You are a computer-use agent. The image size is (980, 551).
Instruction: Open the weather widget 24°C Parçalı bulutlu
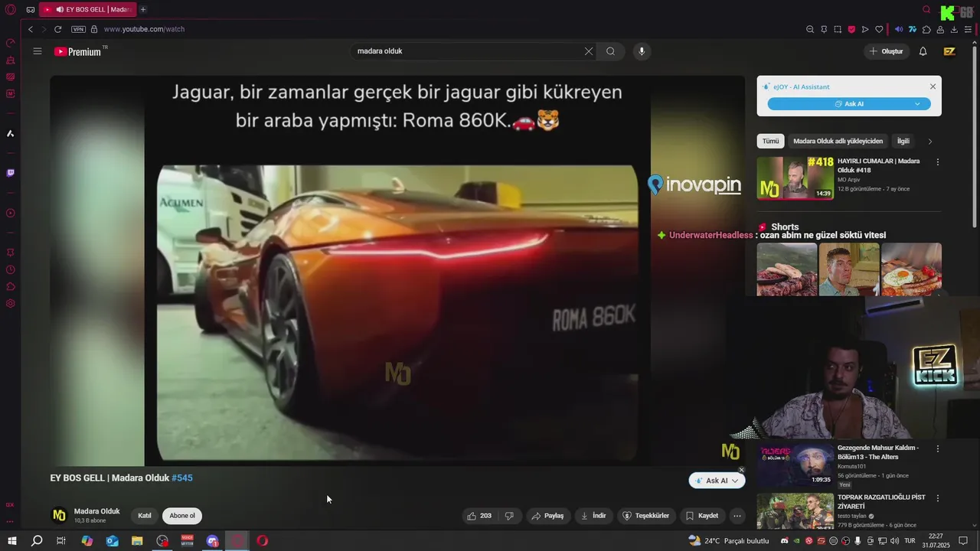click(x=728, y=541)
